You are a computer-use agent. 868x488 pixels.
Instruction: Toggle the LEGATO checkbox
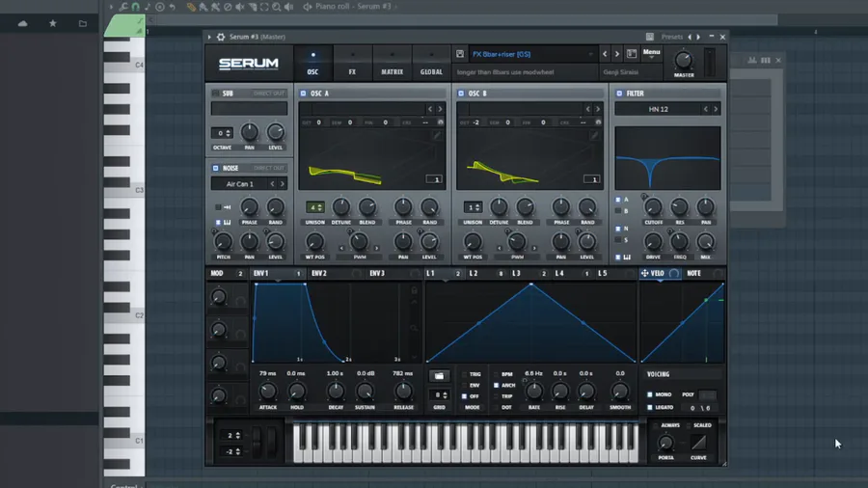[x=650, y=408]
